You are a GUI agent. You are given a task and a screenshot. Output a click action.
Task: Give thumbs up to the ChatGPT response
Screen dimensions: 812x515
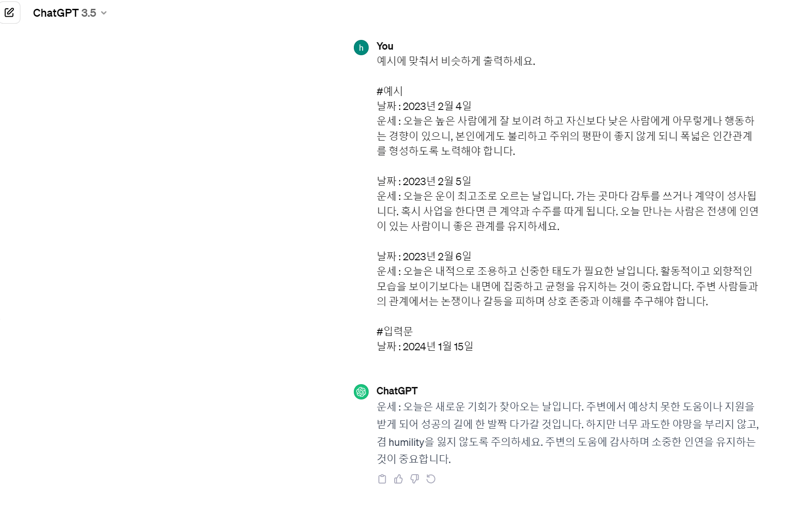(x=398, y=479)
